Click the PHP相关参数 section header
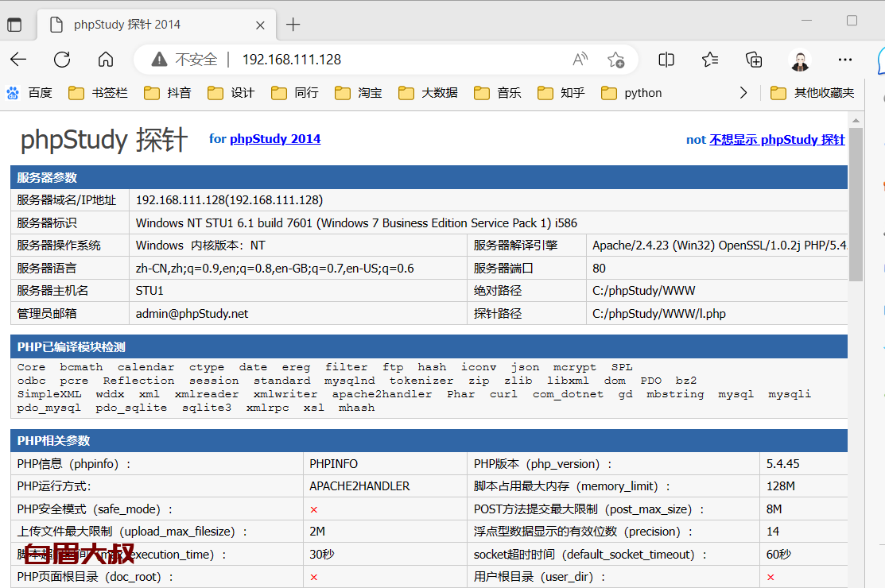The image size is (885, 588). pos(429,440)
